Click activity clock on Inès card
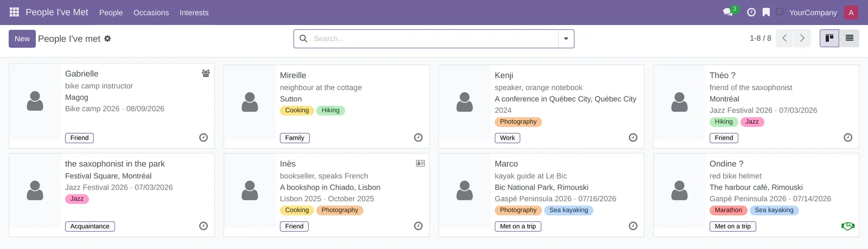 (x=418, y=226)
